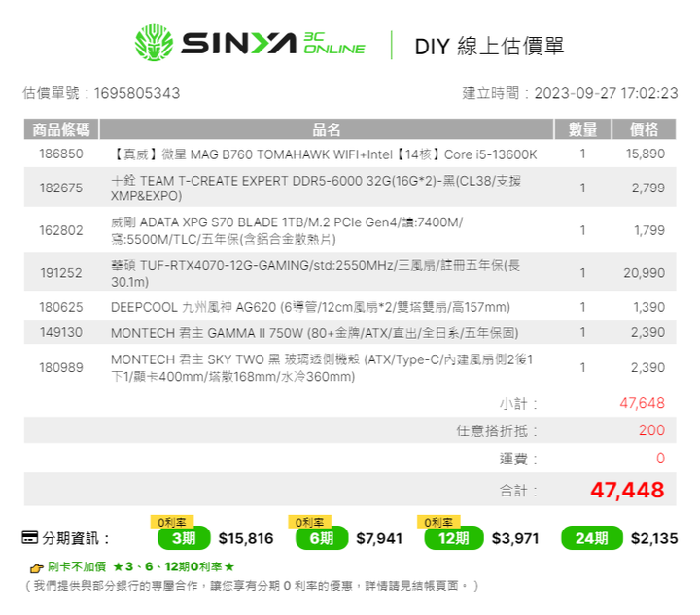Viewport: 700px width, 615px height.
Task: Click the quote number 1695805343
Action: pos(137,93)
